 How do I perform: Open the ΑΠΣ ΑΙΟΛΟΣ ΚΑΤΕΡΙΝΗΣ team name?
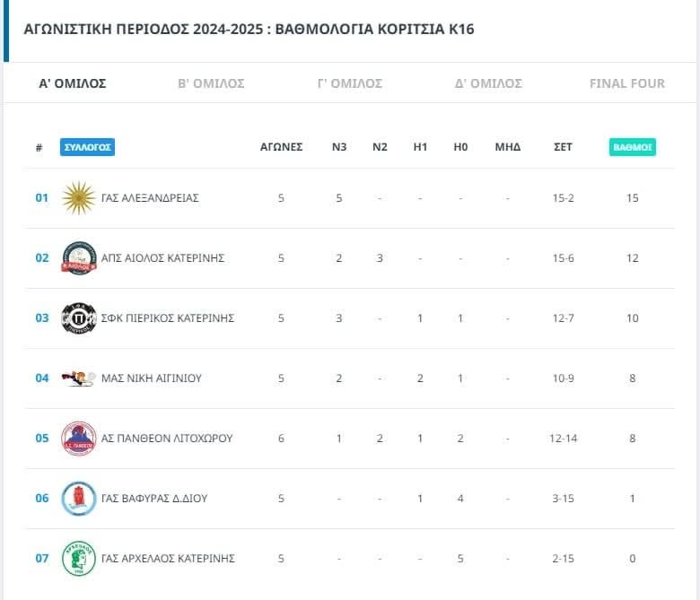163,258
